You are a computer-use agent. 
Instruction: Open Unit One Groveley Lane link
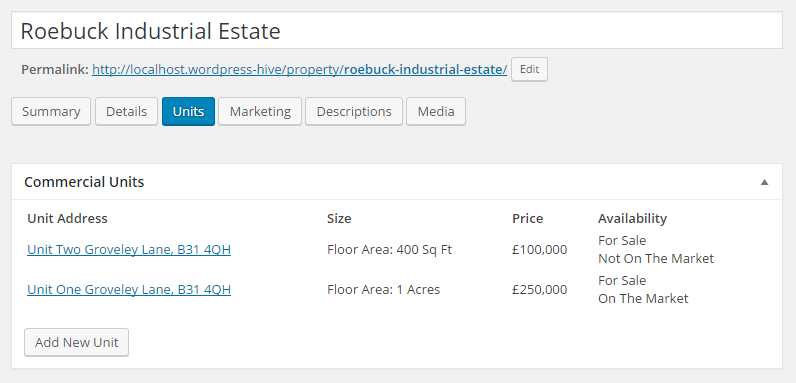(129, 290)
